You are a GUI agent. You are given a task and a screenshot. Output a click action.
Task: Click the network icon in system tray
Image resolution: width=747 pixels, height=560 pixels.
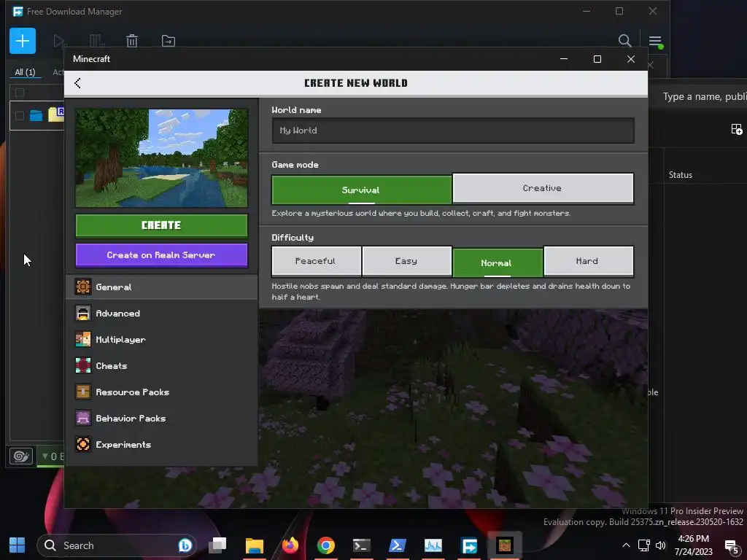[x=644, y=545]
